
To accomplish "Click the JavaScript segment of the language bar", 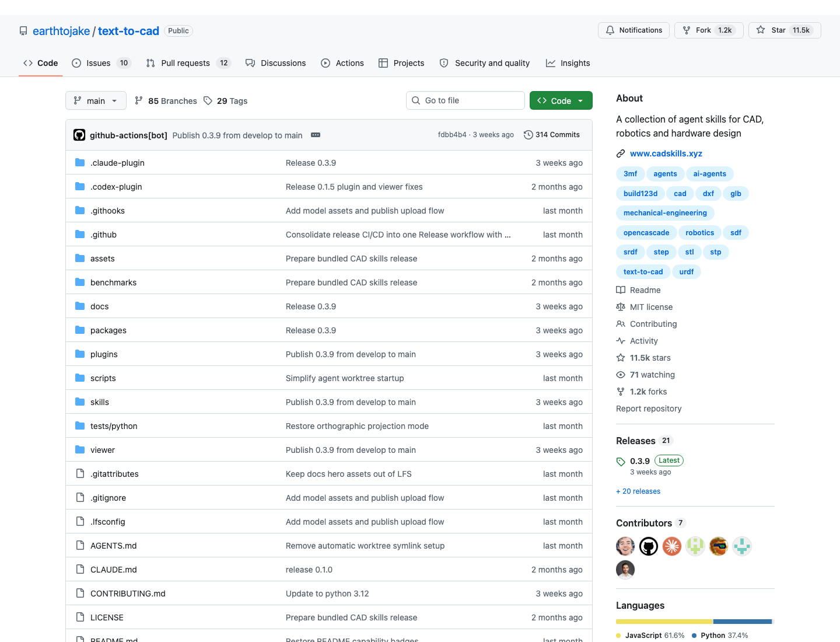I will (x=664, y=622).
